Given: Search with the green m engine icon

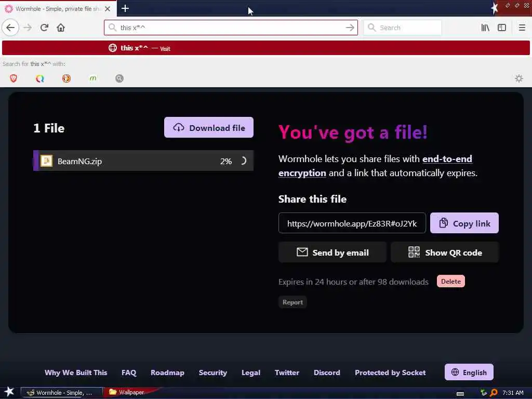Looking at the screenshot, I should click(x=93, y=78).
